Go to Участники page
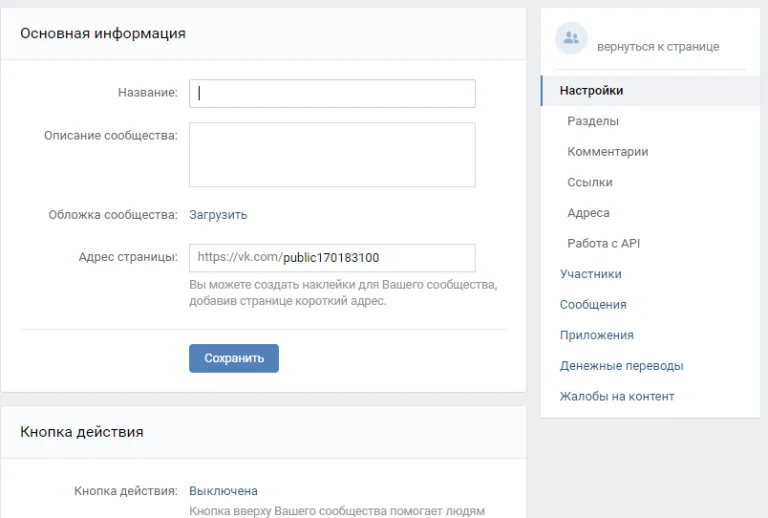Image resolution: width=768 pixels, height=518 pixels. [x=591, y=274]
